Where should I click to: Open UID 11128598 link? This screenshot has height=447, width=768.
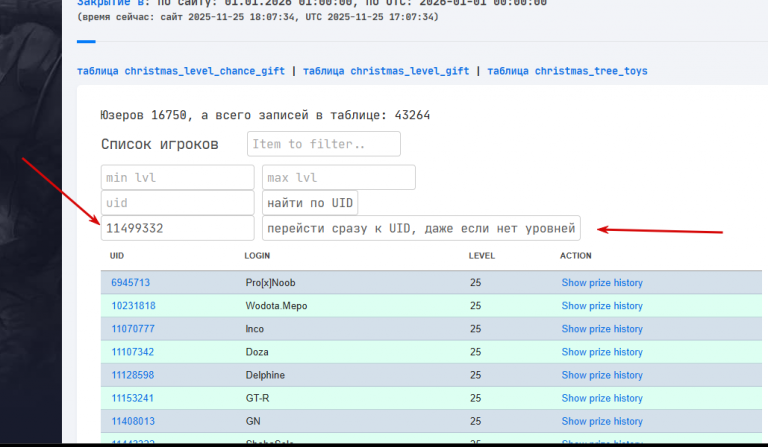pos(132,375)
